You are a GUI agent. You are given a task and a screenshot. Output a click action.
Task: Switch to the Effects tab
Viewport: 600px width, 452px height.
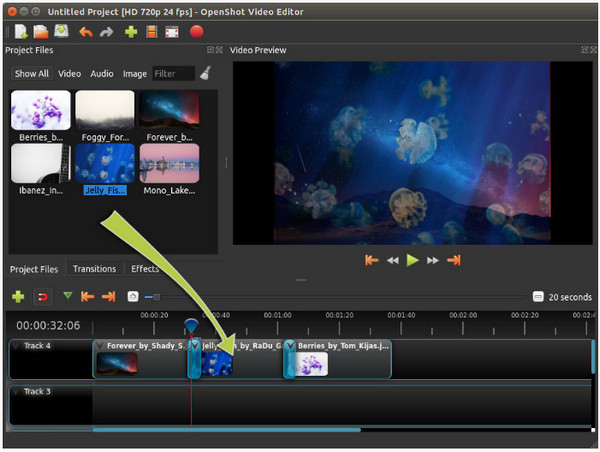(x=145, y=269)
